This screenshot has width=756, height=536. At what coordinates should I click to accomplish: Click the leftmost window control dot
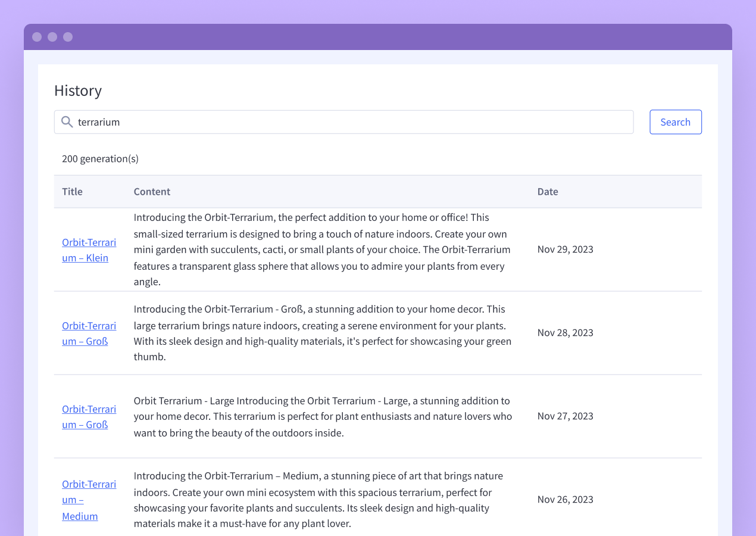coord(37,36)
